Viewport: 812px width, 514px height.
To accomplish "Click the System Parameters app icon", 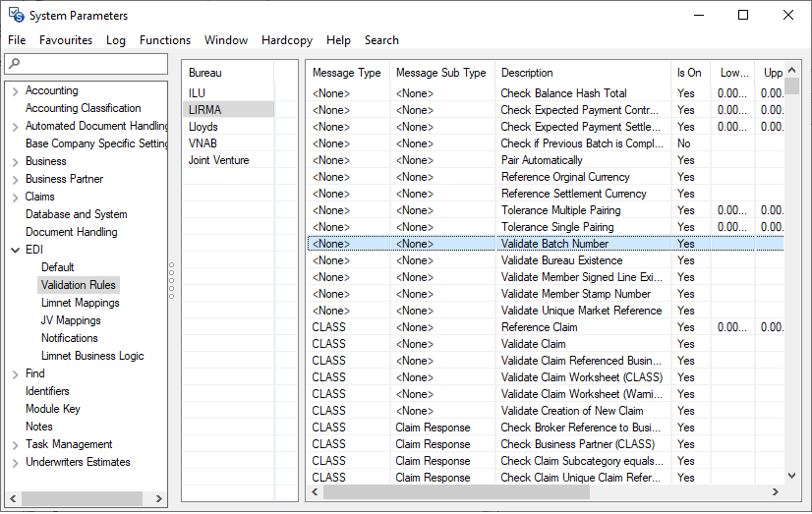I will click(x=16, y=16).
